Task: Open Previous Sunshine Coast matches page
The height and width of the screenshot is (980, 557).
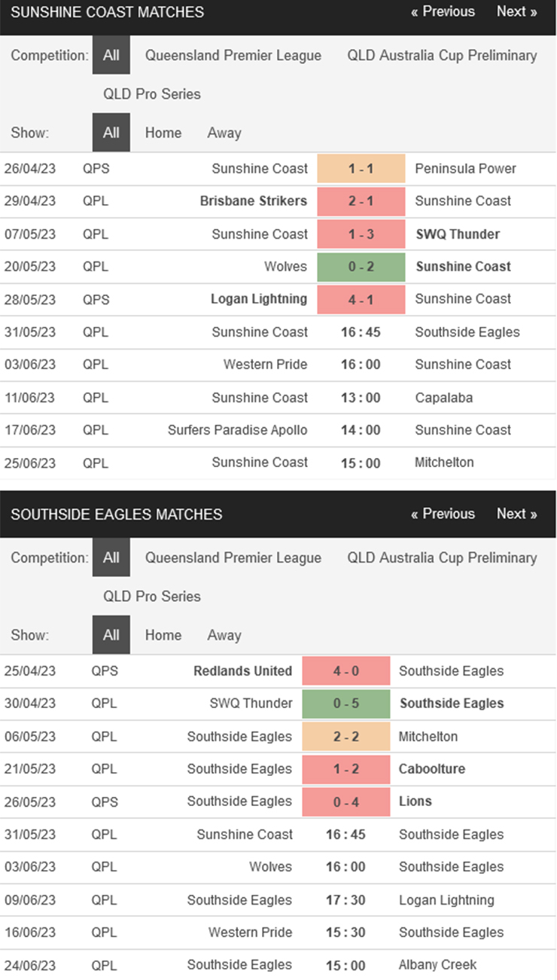Action: click(x=443, y=11)
